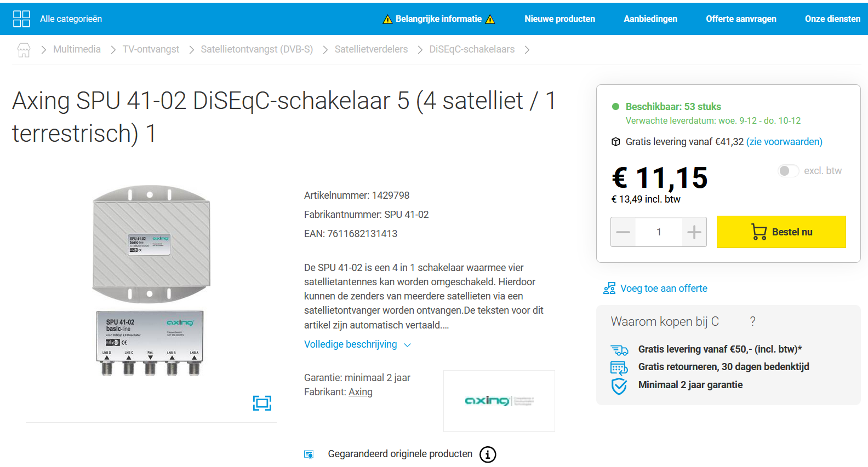
Task: Enlarge product image with fullscreen icon
Action: pyautogui.click(x=262, y=403)
